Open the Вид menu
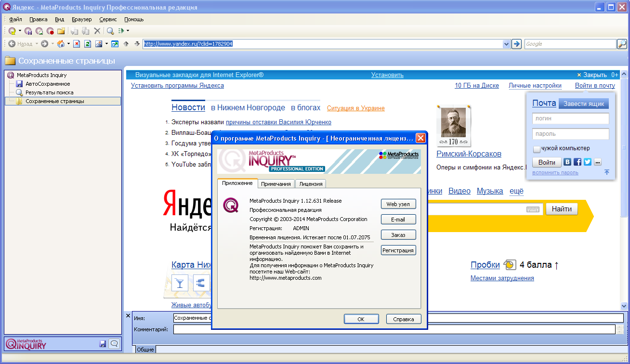 pyautogui.click(x=59, y=19)
